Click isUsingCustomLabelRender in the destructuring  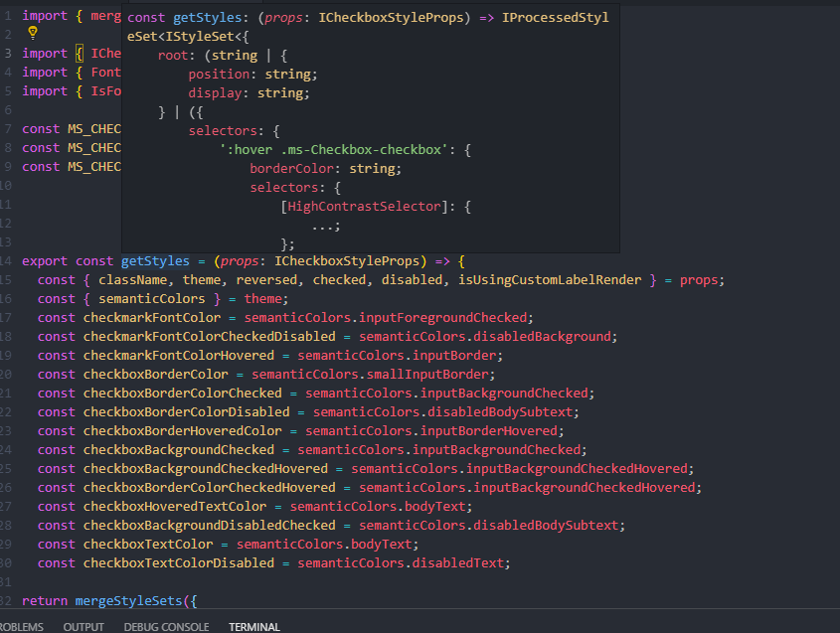click(550, 280)
